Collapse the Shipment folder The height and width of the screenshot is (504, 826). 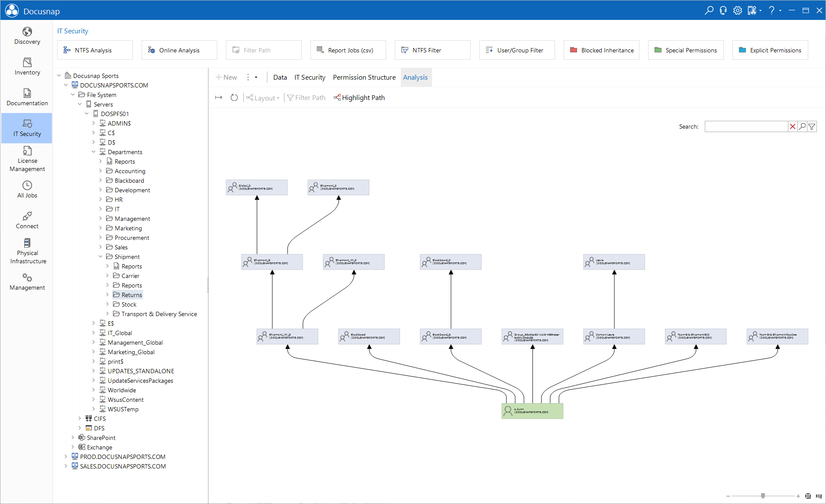tap(100, 256)
